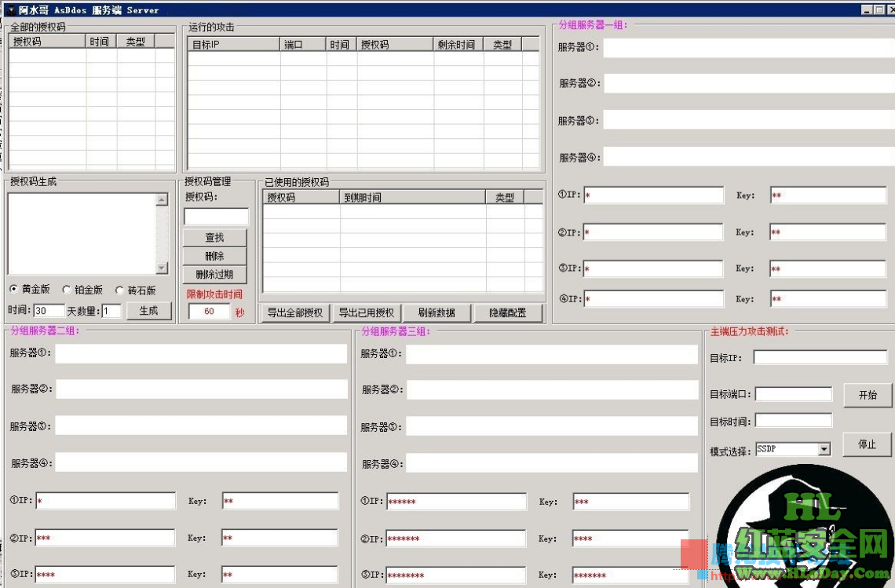Click the 刷新数据 button
This screenshot has height=588, width=895.
(x=437, y=312)
